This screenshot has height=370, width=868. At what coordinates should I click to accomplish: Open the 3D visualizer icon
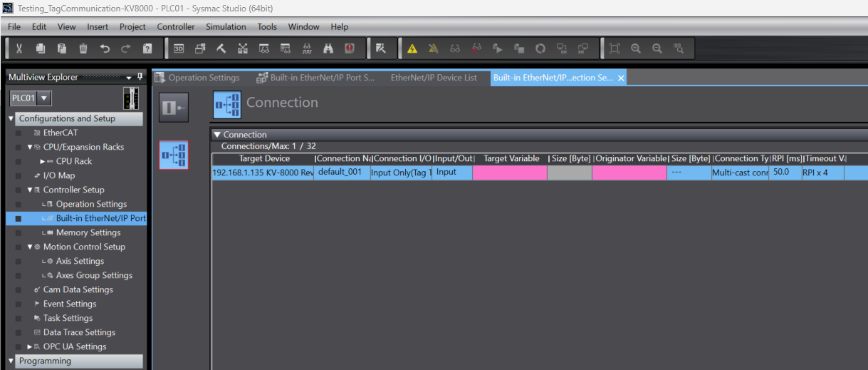(x=179, y=48)
